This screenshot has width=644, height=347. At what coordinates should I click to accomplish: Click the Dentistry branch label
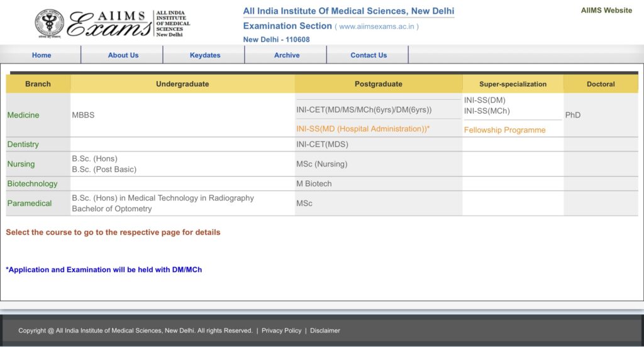coord(23,144)
